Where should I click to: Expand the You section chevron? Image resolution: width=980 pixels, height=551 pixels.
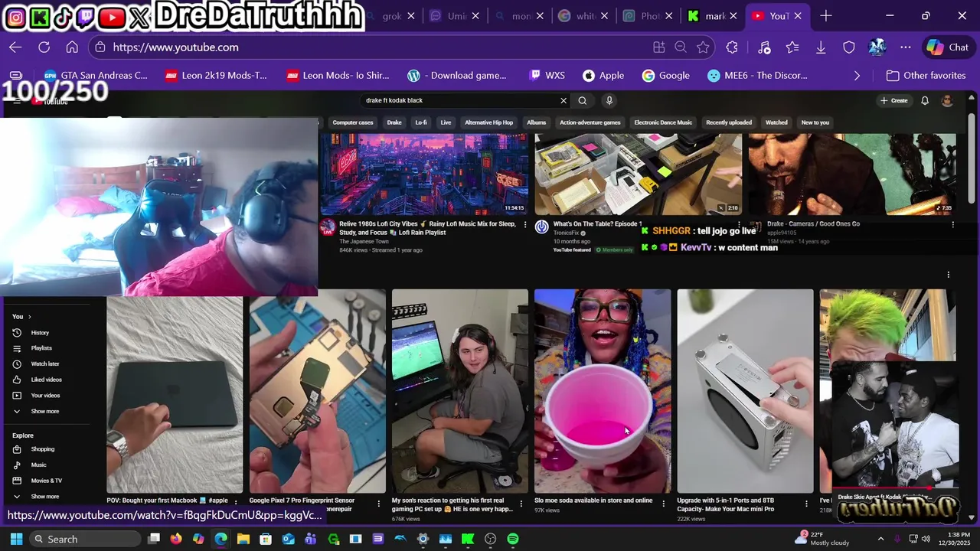tap(30, 317)
